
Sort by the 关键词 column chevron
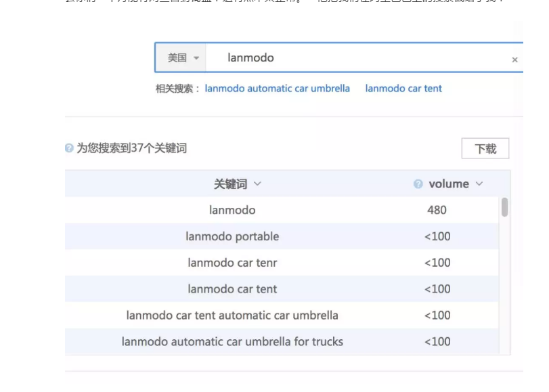(x=257, y=183)
